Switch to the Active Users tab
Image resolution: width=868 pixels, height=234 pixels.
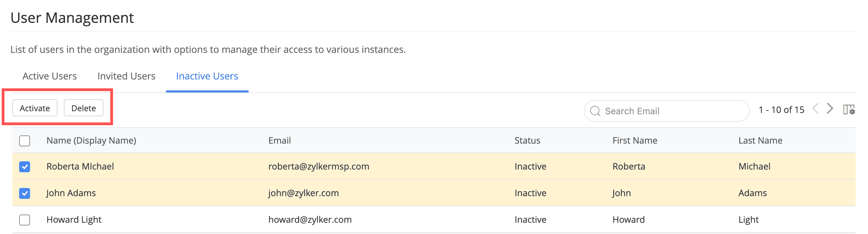coord(50,76)
